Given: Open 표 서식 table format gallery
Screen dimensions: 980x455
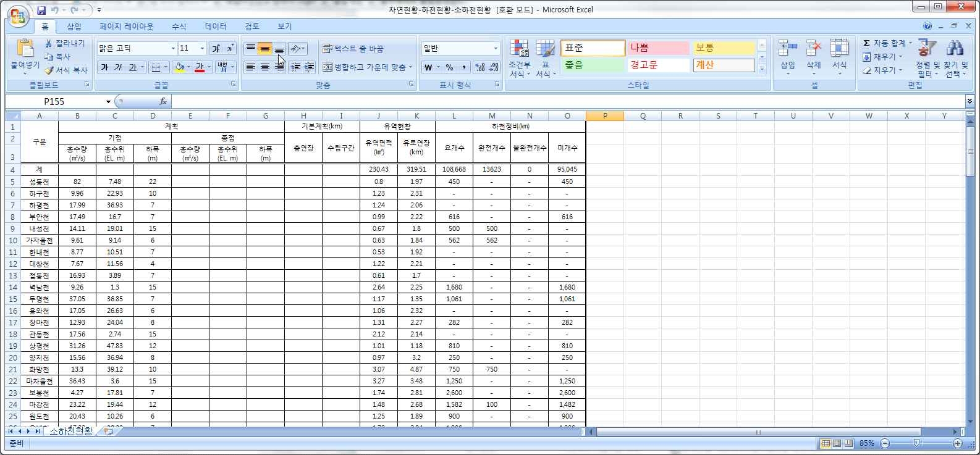Looking at the screenshot, I should 546,59.
